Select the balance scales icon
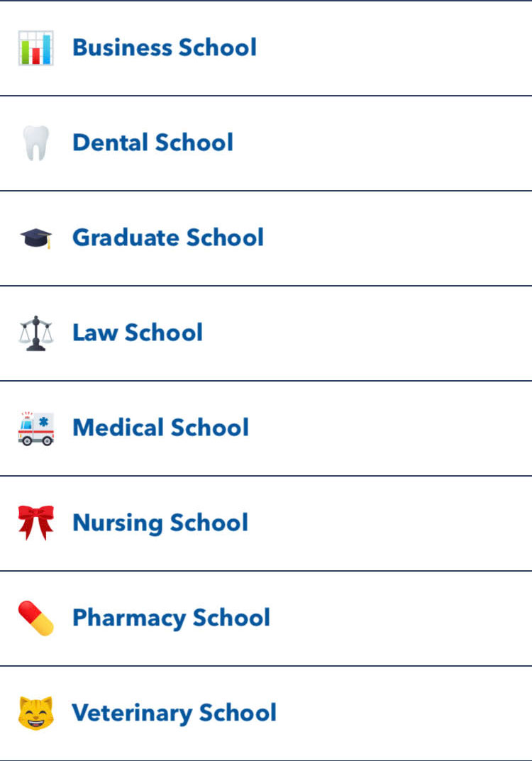The width and height of the screenshot is (532, 761). pyautogui.click(x=36, y=333)
